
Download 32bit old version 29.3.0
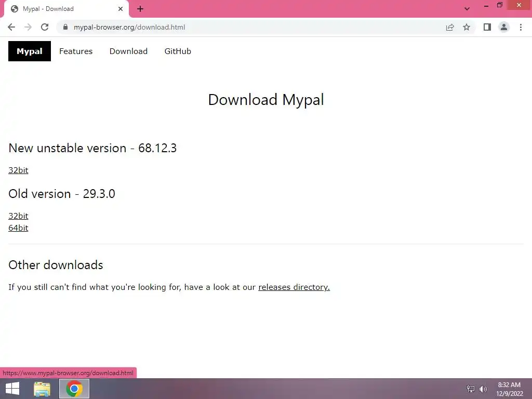click(x=18, y=216)
